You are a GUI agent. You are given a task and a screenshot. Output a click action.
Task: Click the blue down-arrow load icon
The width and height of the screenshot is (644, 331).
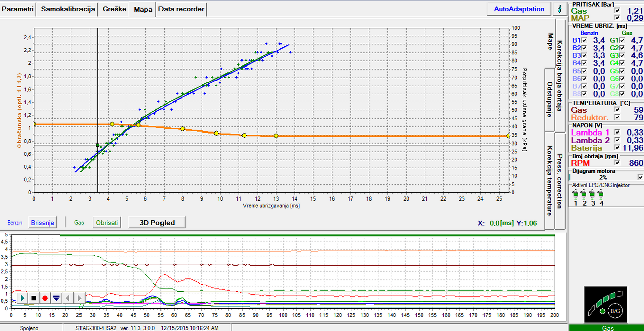pyautogui.click(x=56, y=298)
